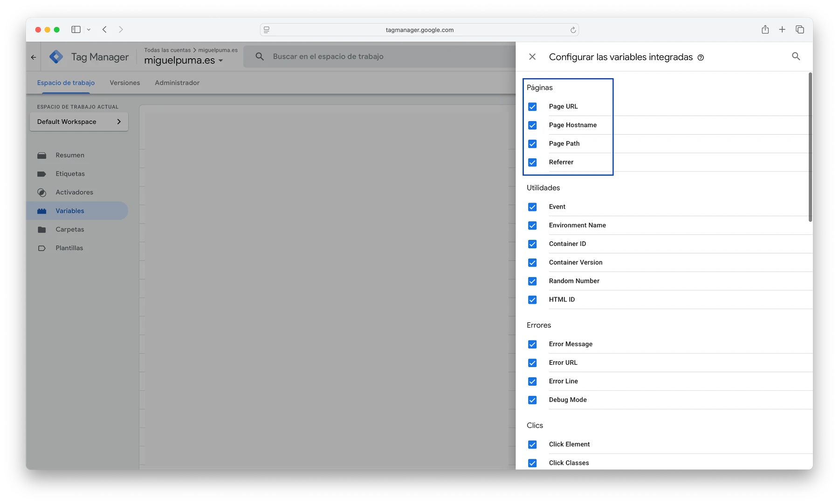This screenshot has width=839, height=504.
Task: Toggle the Referrer variable checkbox
Action: tap(532, 163)
